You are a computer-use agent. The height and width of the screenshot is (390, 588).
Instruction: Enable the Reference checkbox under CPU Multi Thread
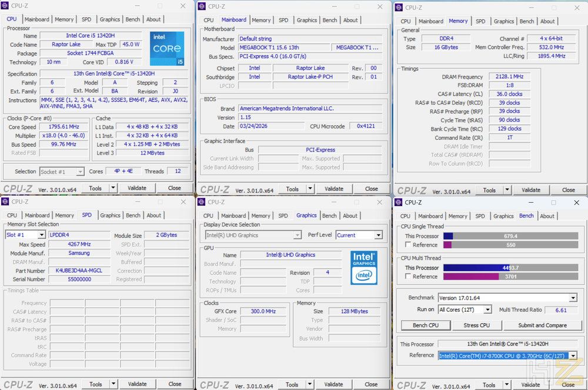point(409,276)
